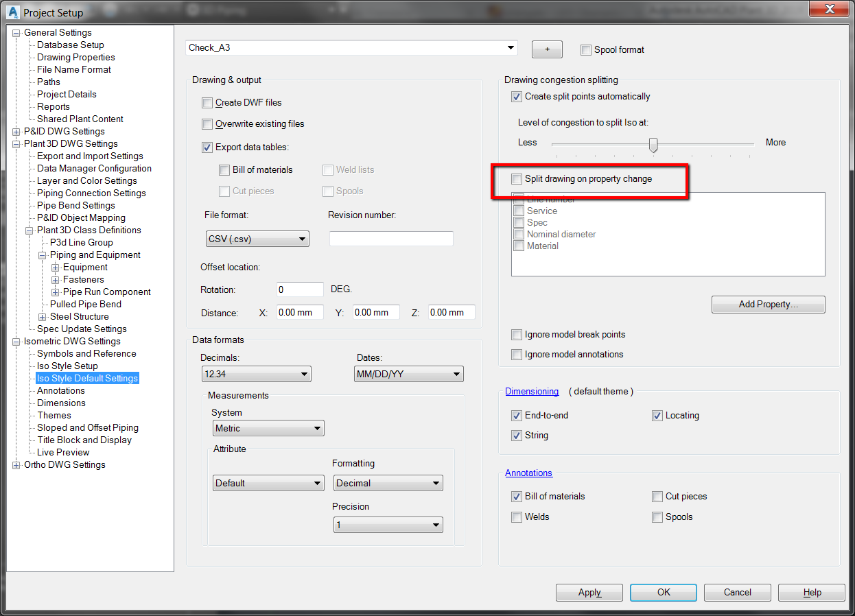Check Ignore model break points

(517, 334)
